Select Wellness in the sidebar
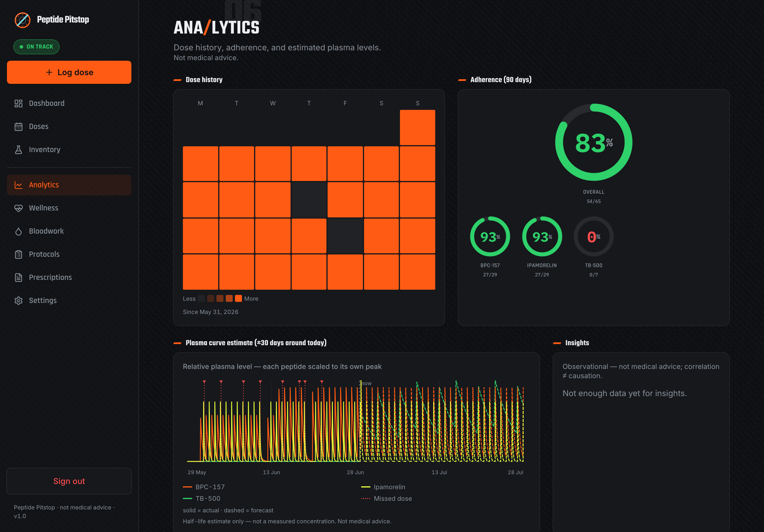The image size is (764, 532). (x=69, y=208)
